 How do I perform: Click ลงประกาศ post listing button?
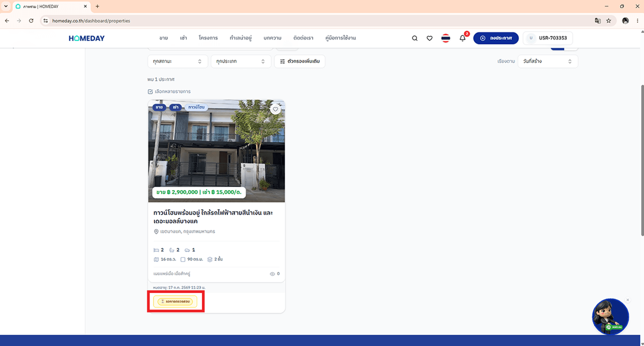(x=496, y=38)
